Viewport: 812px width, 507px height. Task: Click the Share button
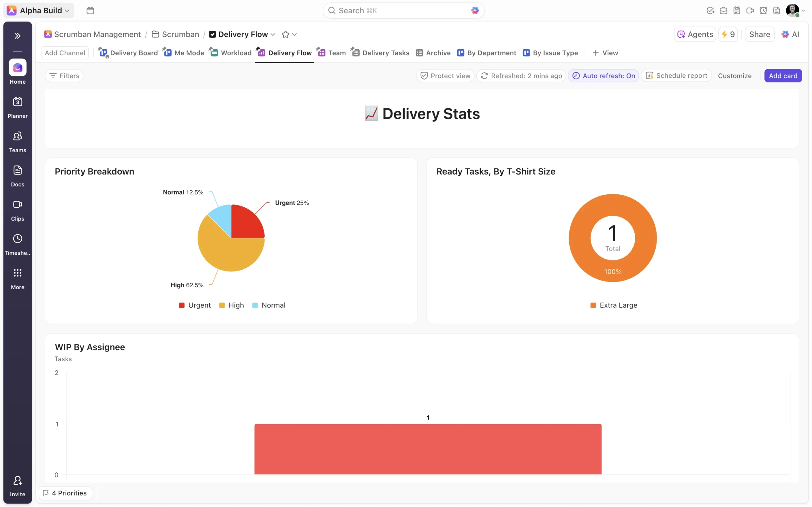(x=759, y=34)
